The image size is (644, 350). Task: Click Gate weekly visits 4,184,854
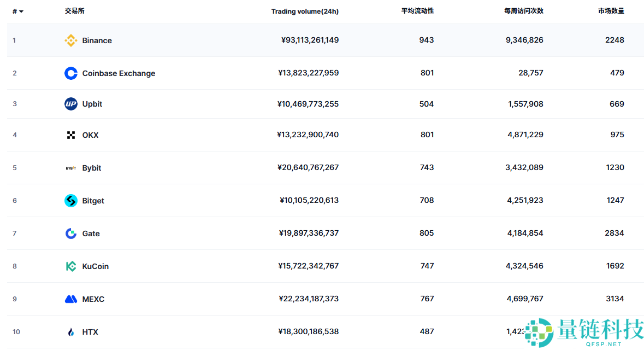pos(525,233)
